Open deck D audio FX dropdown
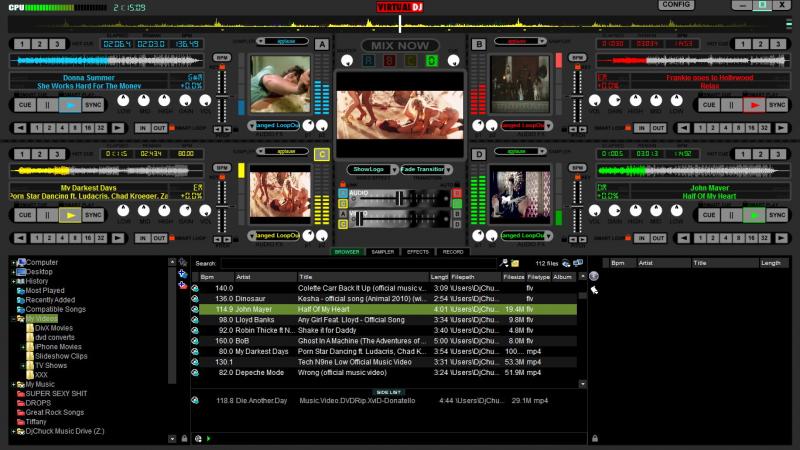 tap(549, 236)
